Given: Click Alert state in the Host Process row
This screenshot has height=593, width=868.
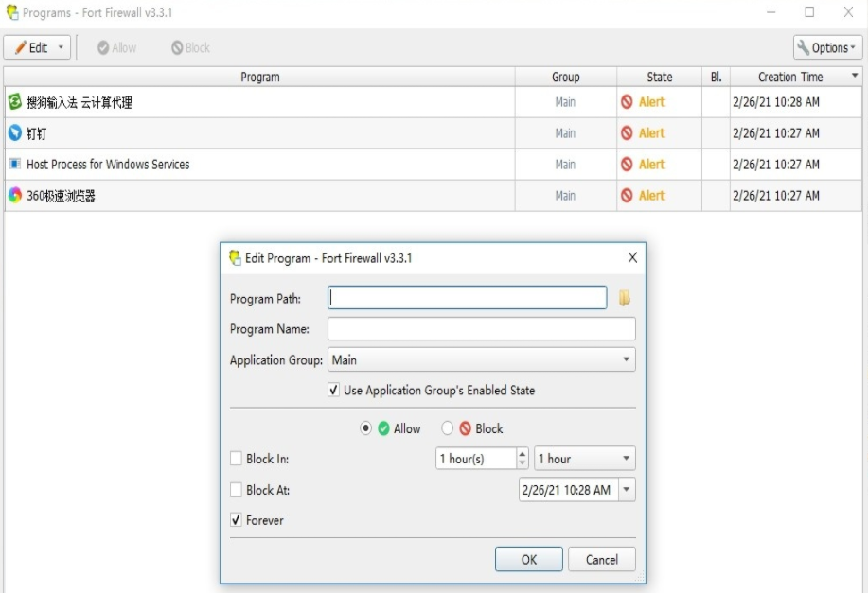Looking at the screenshot, I should point(651,165).
